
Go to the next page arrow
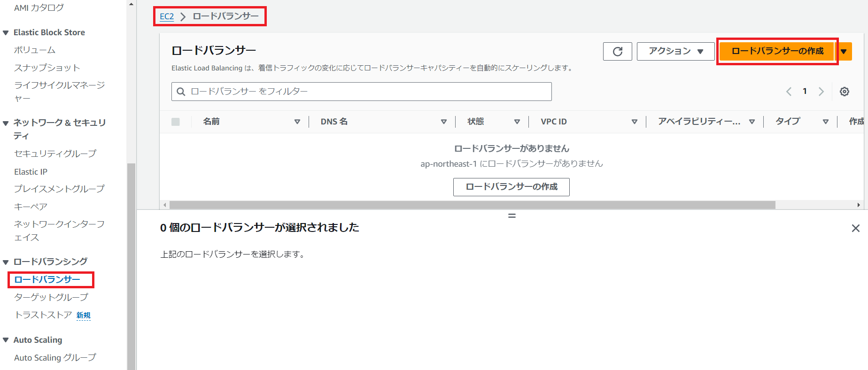pos(821,92)
